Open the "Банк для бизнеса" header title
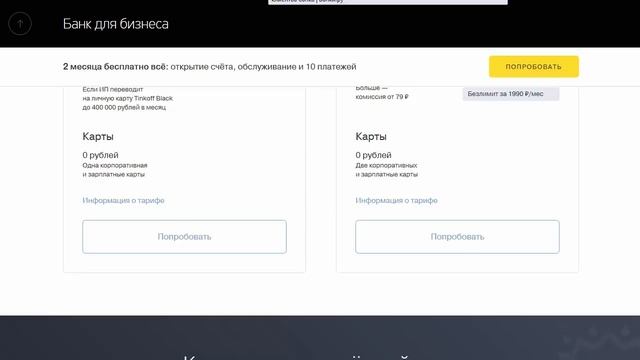The height and width of the screenshot is (360, 640). click(116, 24)
